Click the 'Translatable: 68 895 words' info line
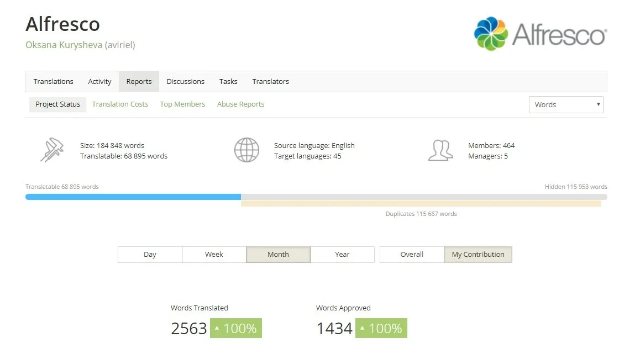The width and height of the screenshot is (640, 364). click(x=124, y=156)
